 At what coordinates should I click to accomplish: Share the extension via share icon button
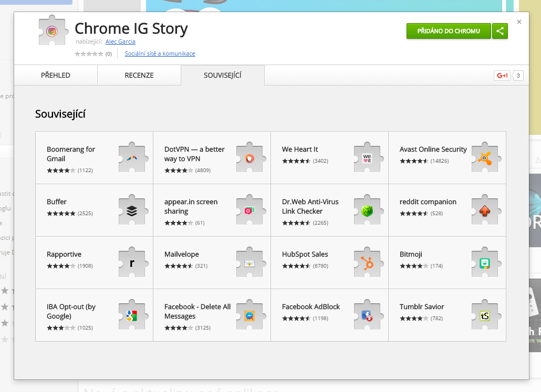coord(500,31)
